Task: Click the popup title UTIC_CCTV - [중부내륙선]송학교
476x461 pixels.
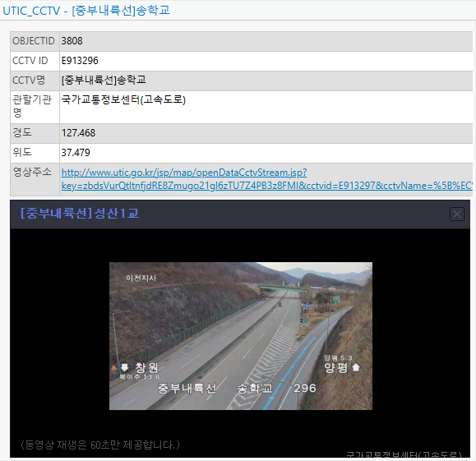Action: (x=86, y=11)
